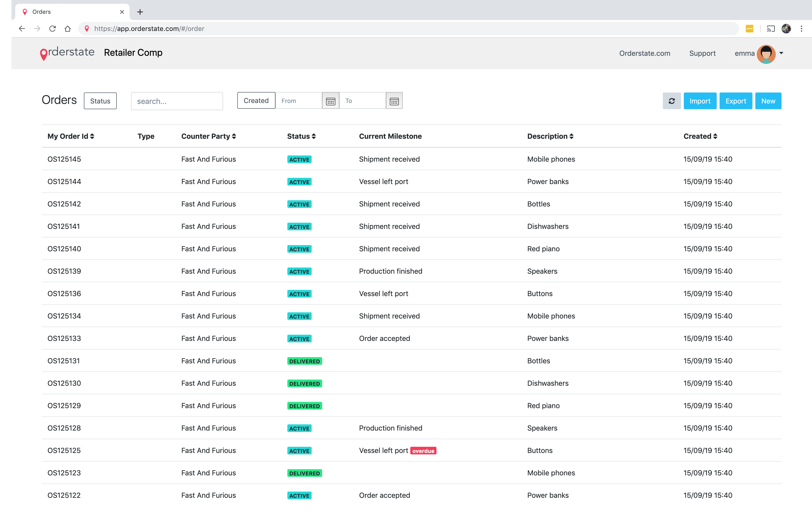Open a new browser tab

point(140,12)
